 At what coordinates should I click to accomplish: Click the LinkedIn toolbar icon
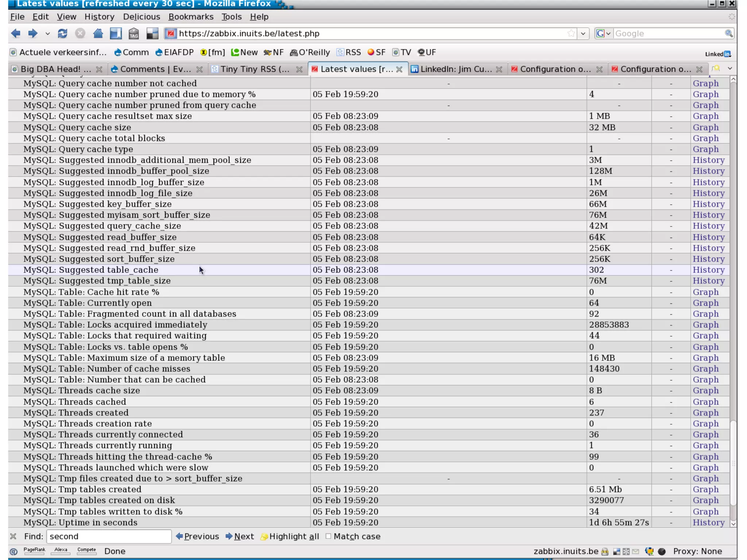point(717,54)
